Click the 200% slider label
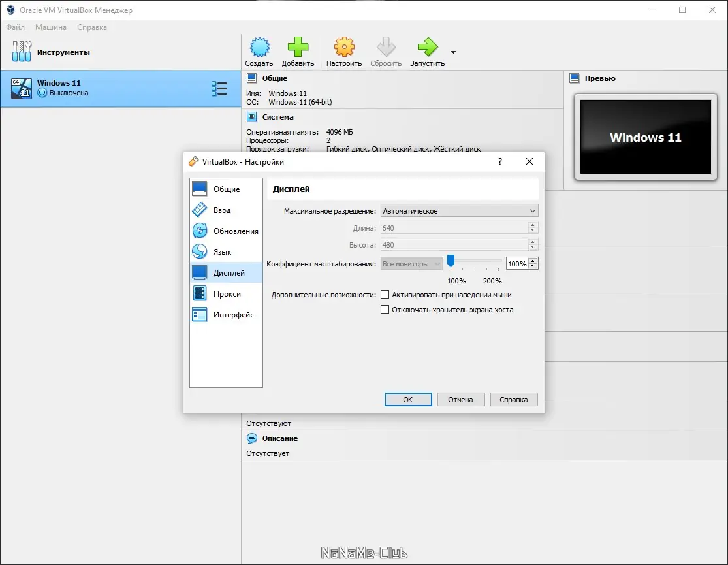 click(492, 281)
